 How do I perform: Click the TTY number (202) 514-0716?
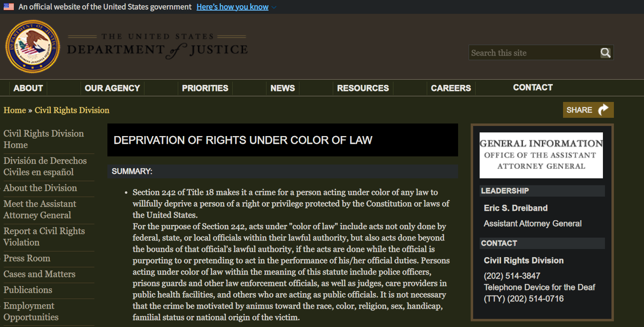click(535, 299)
